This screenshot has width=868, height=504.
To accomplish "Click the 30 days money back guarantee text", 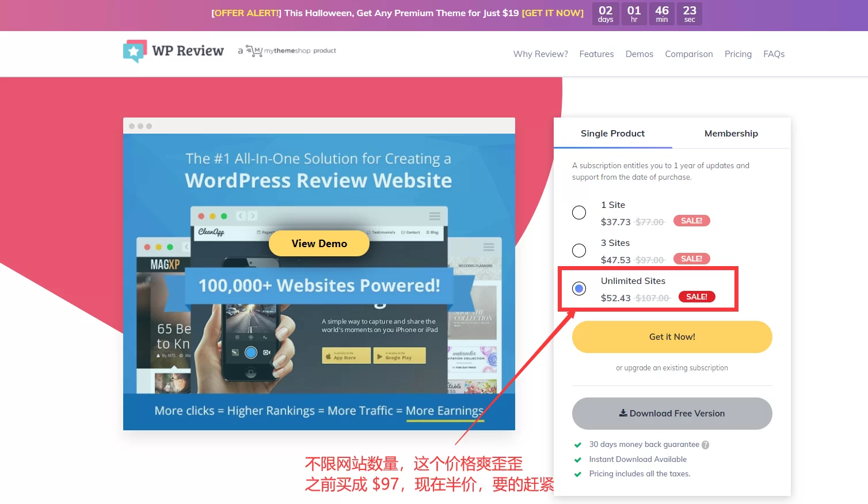I will coord(644,445).
